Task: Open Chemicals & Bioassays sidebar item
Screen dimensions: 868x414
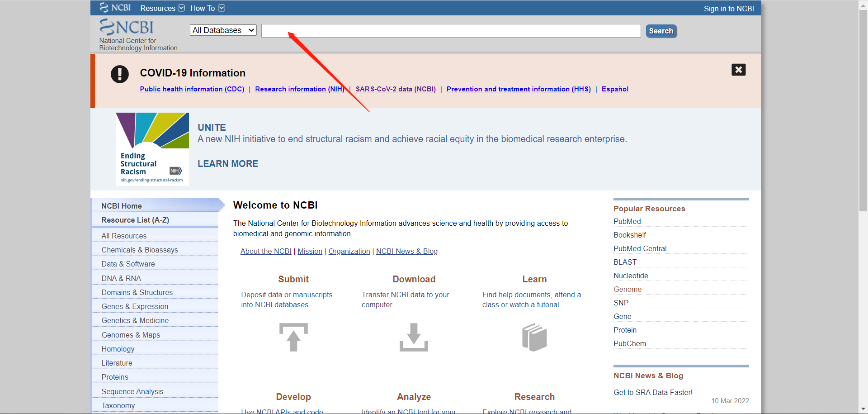Action: [x=155, y=250]
